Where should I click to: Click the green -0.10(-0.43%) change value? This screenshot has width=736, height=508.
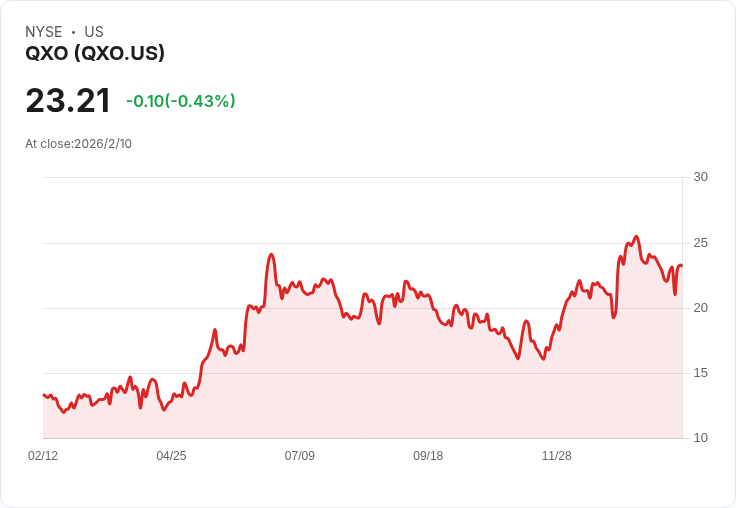point(181,101)
